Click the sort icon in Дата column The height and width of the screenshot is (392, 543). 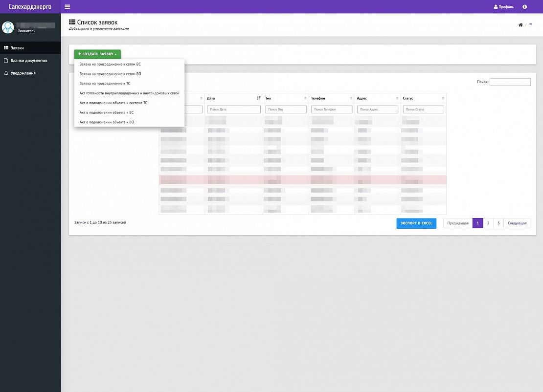click(x=258, y=98)
